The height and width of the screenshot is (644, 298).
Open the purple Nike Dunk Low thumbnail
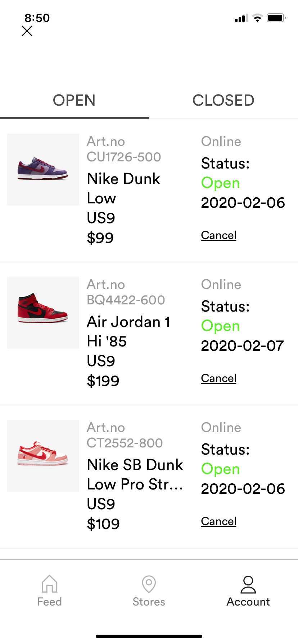43,170
